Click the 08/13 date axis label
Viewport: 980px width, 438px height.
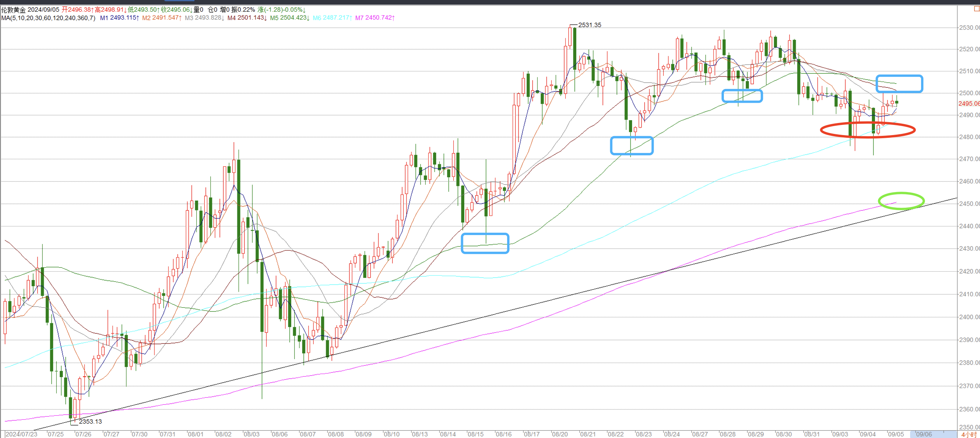coord(420,434)
